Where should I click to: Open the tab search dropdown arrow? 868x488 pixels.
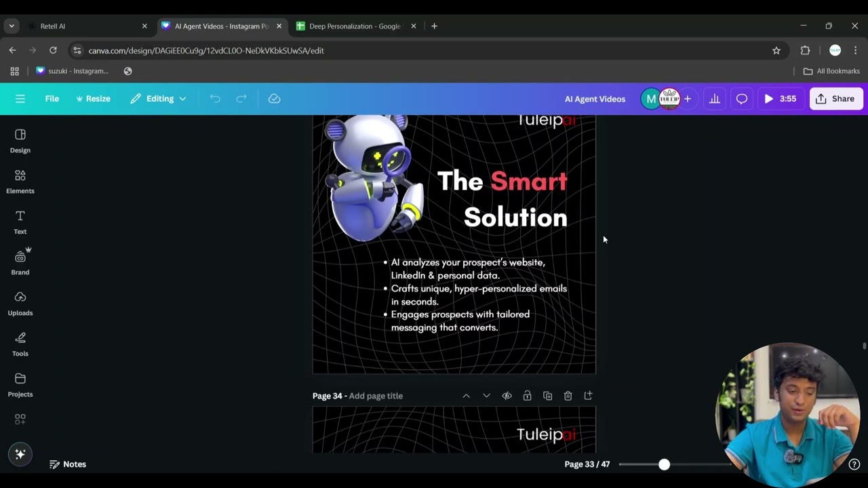click(x=12, y=26)
